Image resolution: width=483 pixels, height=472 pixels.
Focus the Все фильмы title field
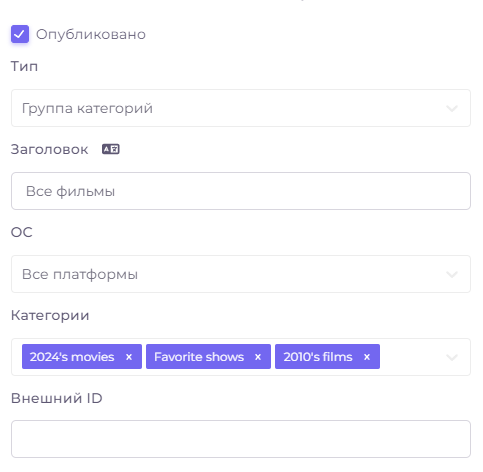pyautogui.click(x=241, y=191)
